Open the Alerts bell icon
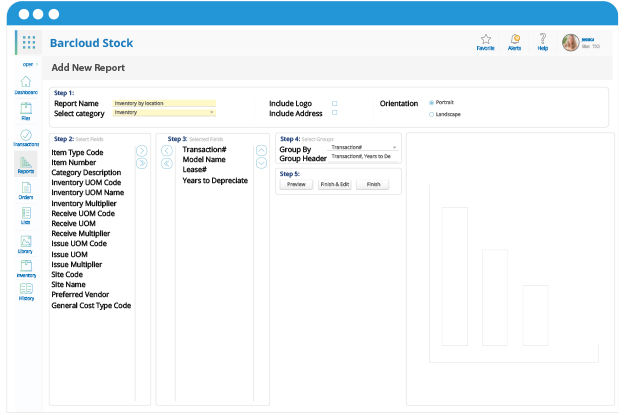626x415 pixels. (515, 39)
